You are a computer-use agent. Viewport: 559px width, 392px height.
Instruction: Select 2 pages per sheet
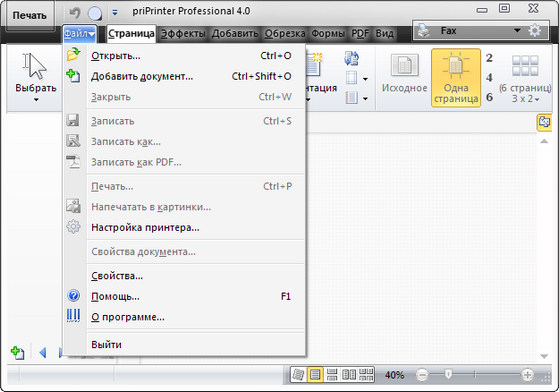(489, 58)
